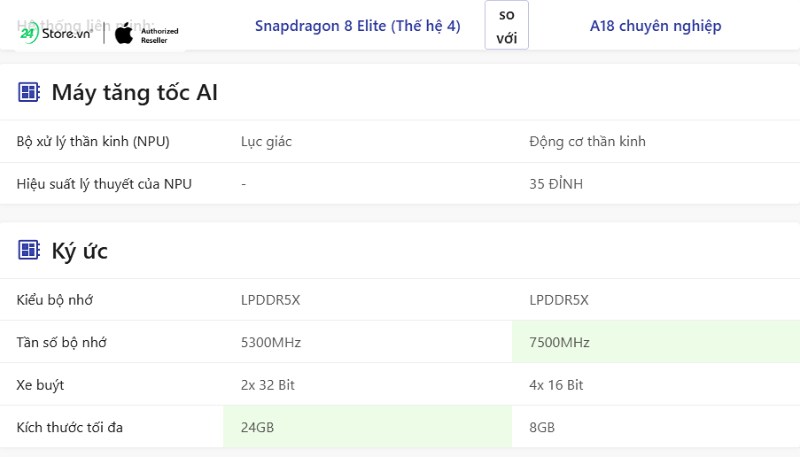Click the 'Xe buýt' row label

(x=40, y=385)
